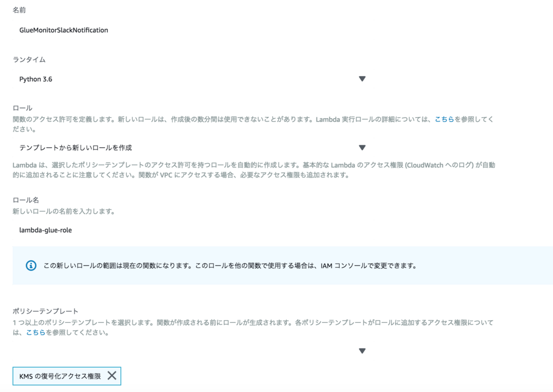Select the function name GlueMonitorSlackNotification
553x392 pixels.
click(65, 30)
